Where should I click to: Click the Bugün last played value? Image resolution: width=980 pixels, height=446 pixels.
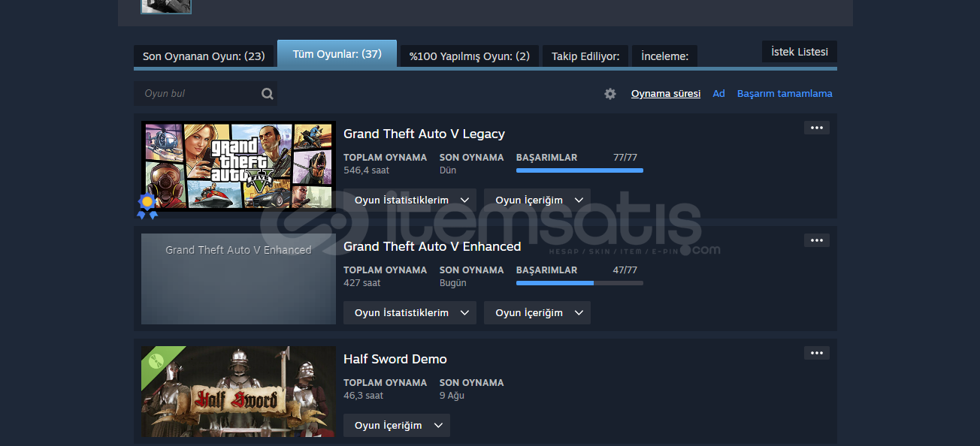(x=453, y=283)
